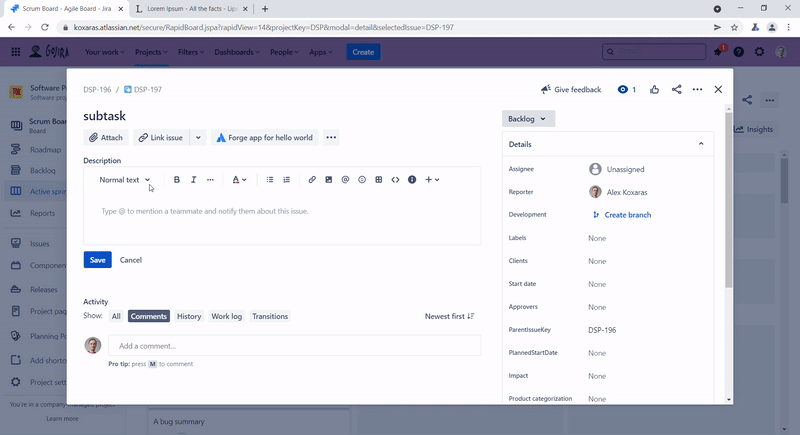Click the Link issue button

click(x=161, y=138)
